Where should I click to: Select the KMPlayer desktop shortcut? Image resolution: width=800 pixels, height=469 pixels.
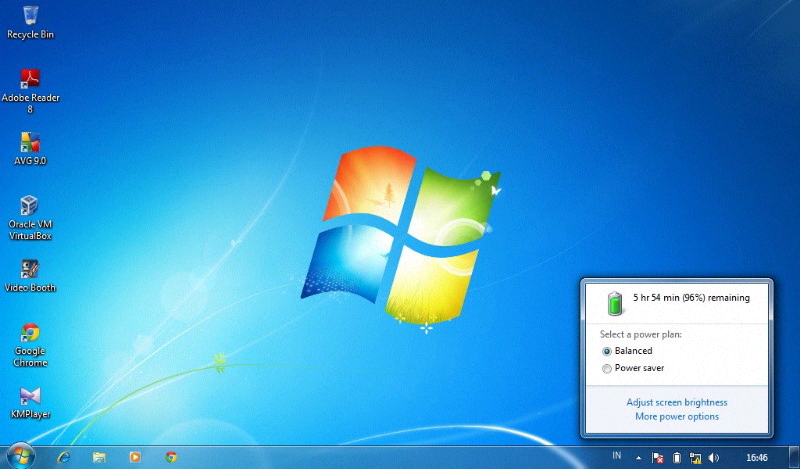[30, 403]
